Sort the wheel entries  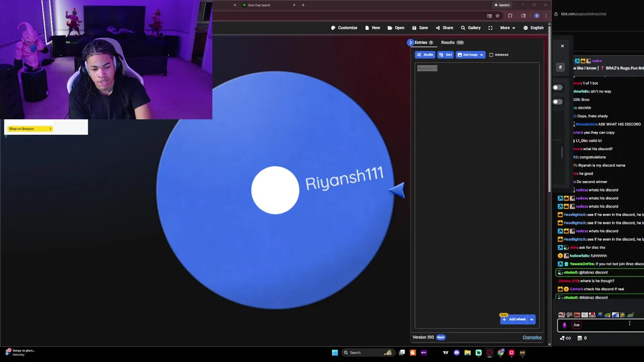(x=446, y=54)
